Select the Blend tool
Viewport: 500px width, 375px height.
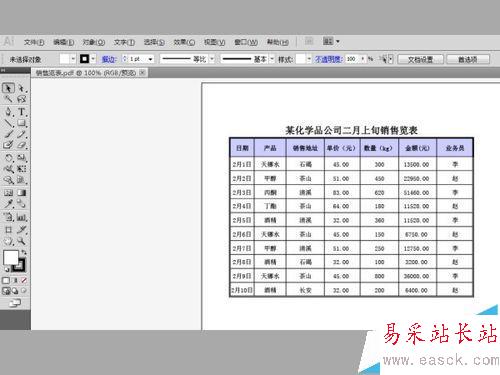click(x=22, y=203)
